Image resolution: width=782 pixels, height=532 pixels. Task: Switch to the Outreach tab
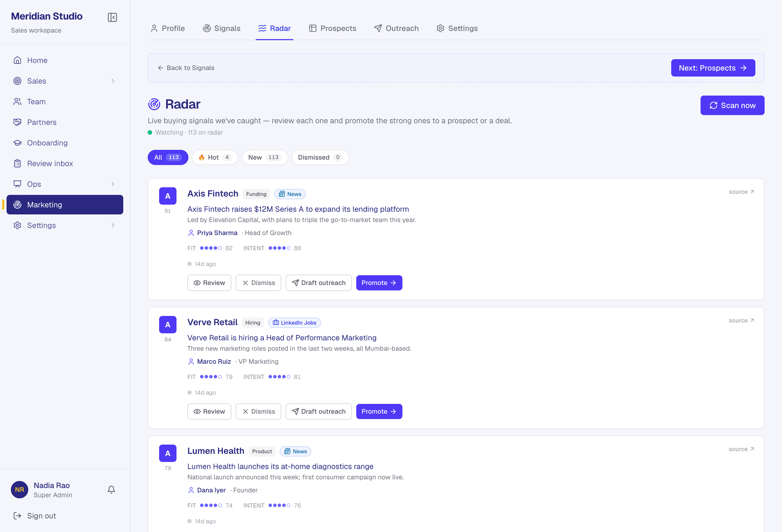396,28
